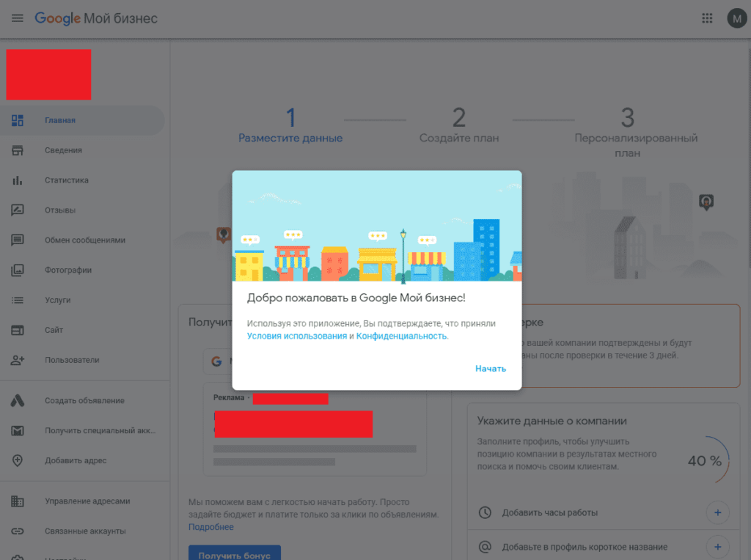Open the Конфиденциальность link
Viewport: 751px width, 560px height.
pyautogui.click(x=401, y=336)
